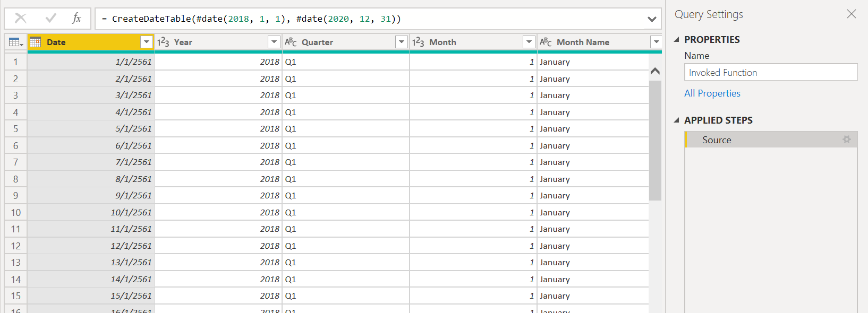Collapse the APPLIED STEPS section
The height and width of the screenshot is (313, 868).
point(677,120)
